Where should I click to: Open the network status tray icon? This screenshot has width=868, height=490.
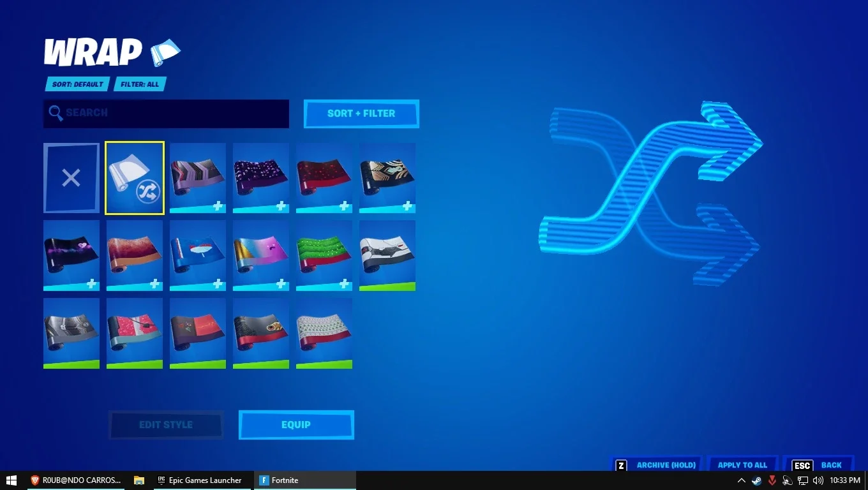point(803,480)
